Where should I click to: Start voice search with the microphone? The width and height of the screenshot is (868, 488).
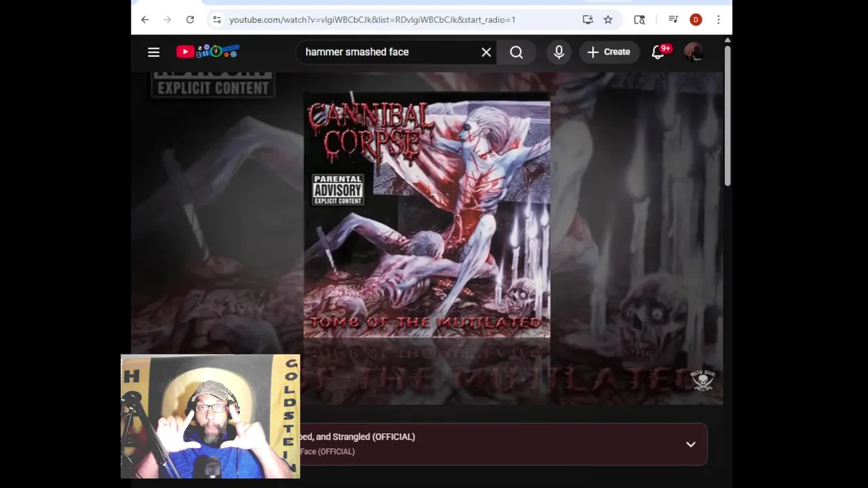point(559,52)
